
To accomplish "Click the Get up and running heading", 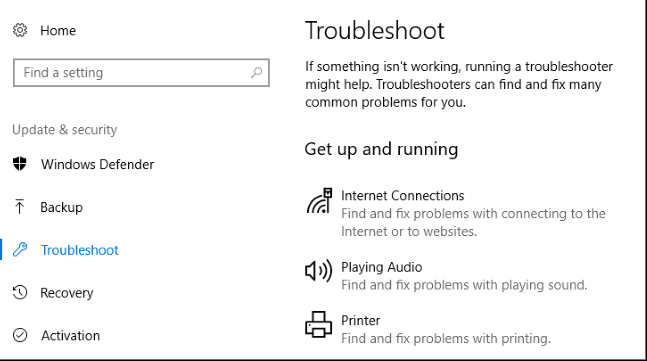I will (381, 149).
